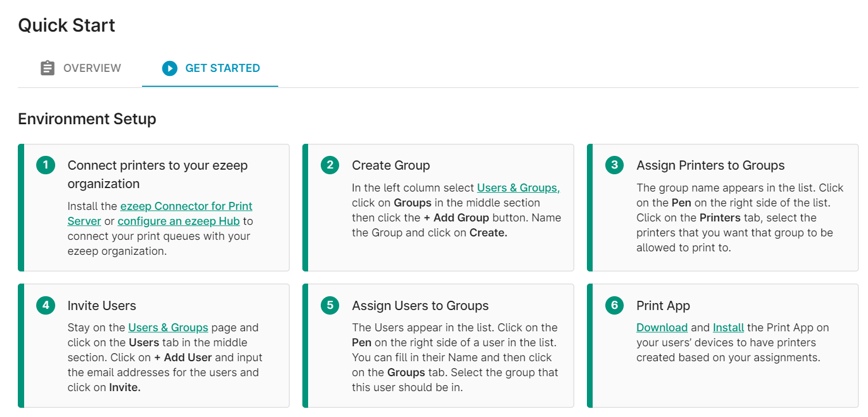Click the Assign Printers to Groups title

click(x=710, y=166)
